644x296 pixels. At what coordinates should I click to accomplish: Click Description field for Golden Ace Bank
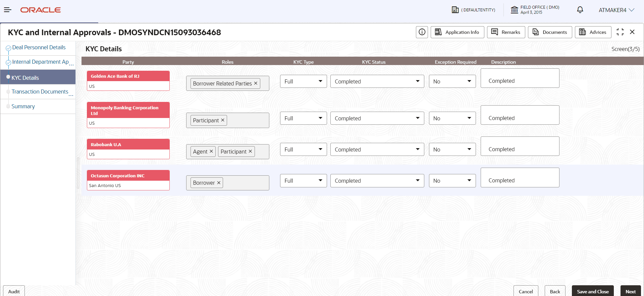(x=520, y=78)
